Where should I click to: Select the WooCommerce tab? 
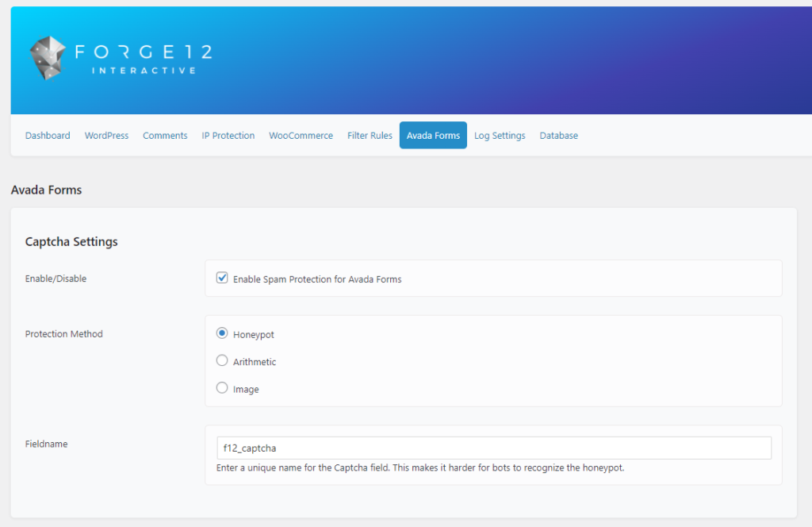coord(301,135)
